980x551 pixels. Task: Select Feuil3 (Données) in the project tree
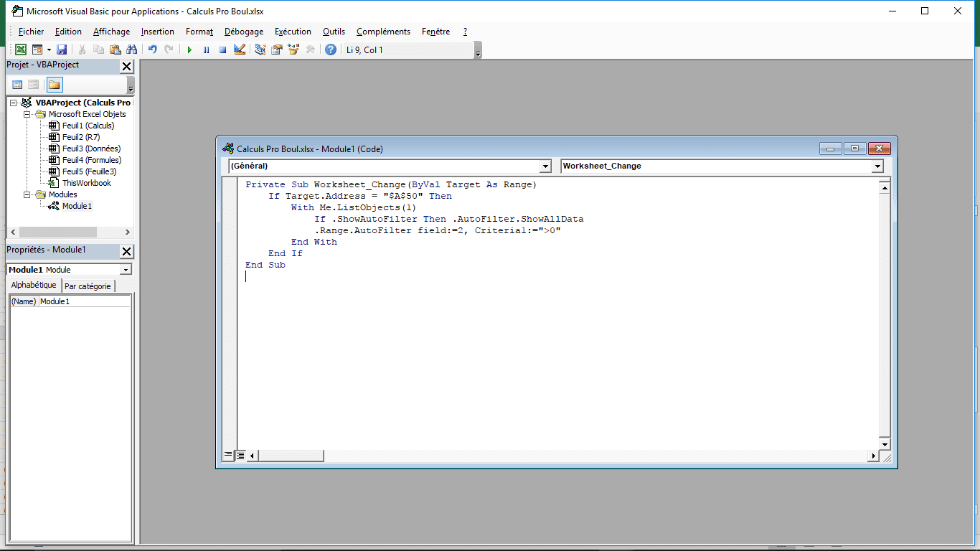click(x=91, y=149)
